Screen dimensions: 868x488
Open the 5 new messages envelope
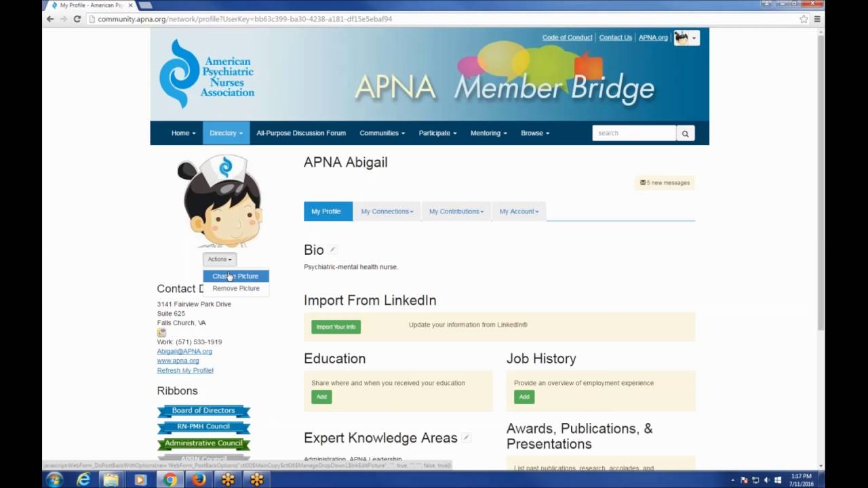coord(665,183)
